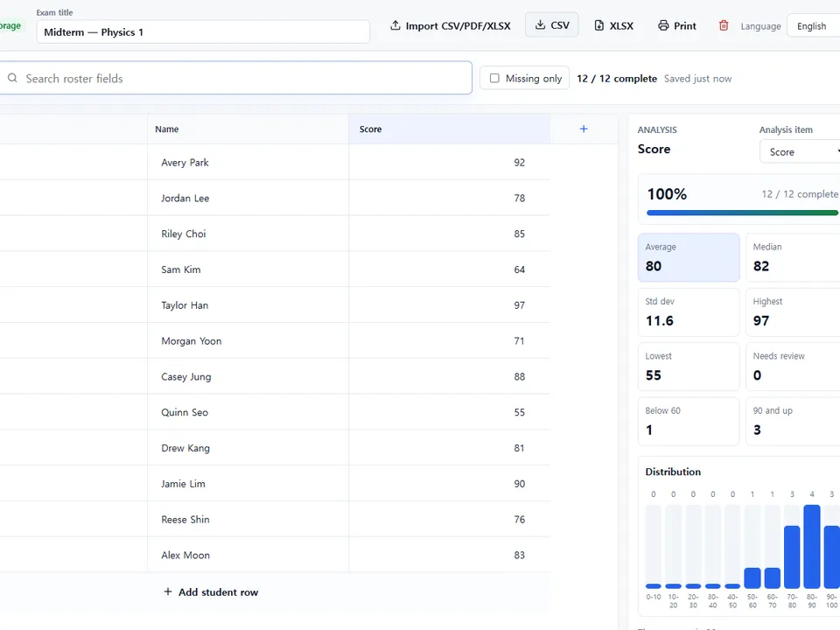
Task: Click the Taylor Han name cell
Action: coord(248,304)
